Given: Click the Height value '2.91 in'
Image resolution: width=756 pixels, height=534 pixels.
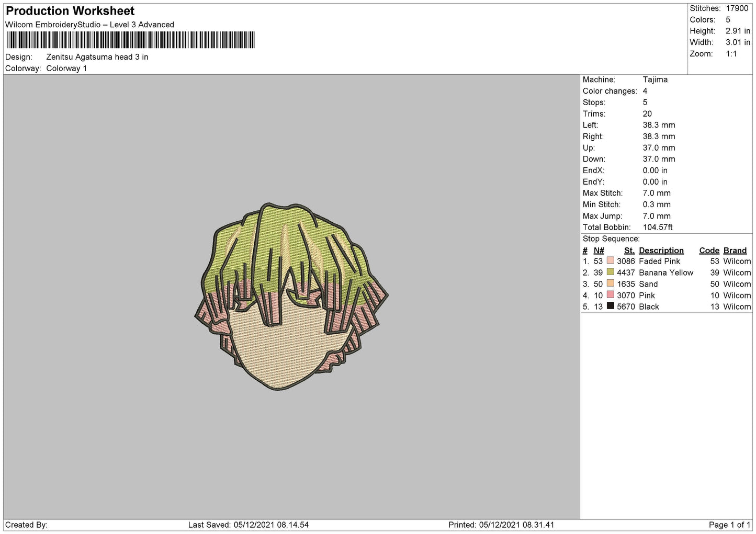Looking at the screenshot, I should tap(738, 31).
